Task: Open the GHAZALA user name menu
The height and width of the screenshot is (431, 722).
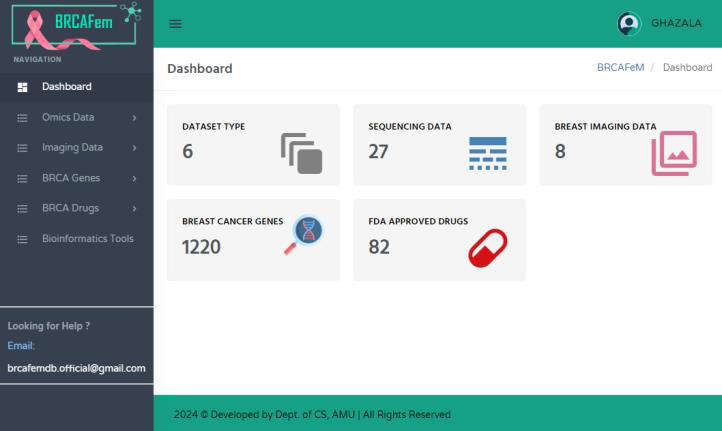Action: pos(676,23)
